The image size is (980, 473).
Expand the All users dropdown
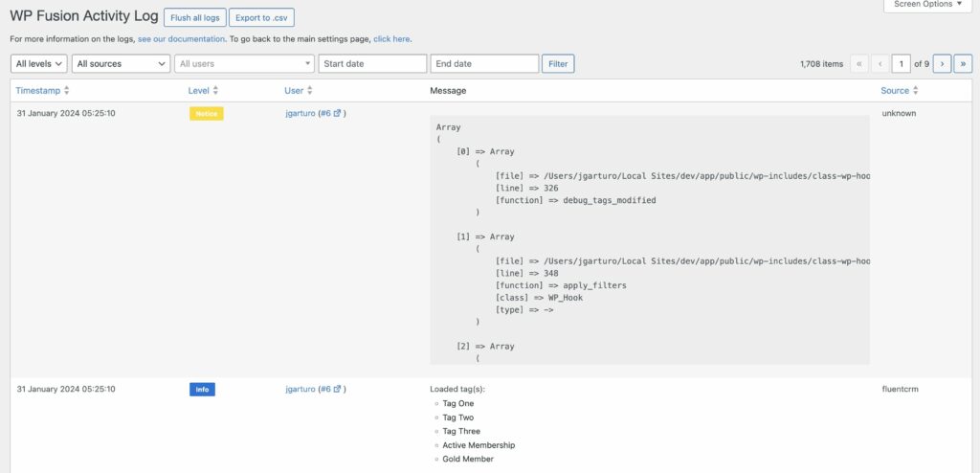tap(244, 64)
